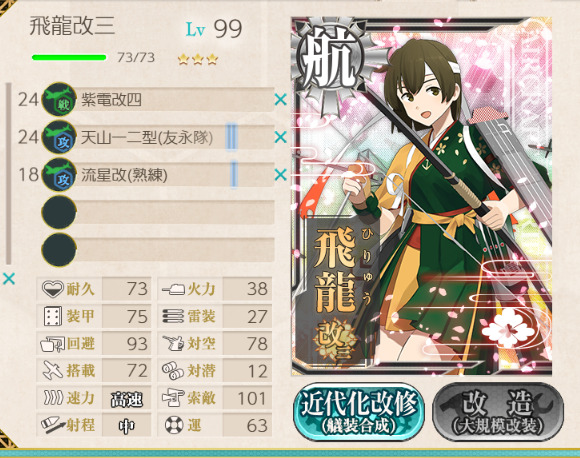The width and height of the screenshot is (580, 458).
Task: Remove 紫電改四 with its X button
Action: [281, 100]
